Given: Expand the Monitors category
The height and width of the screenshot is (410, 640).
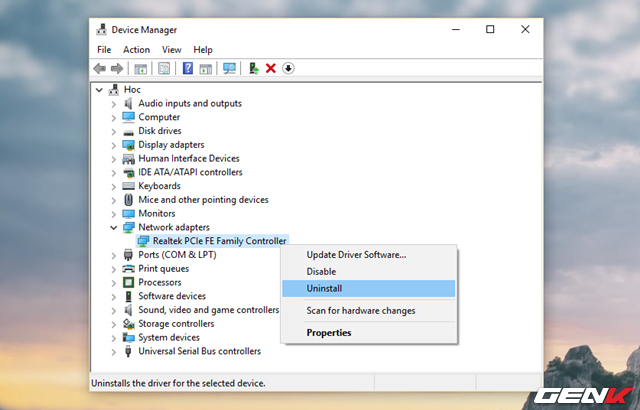Looking at the screenshot, I should point(113,214).
